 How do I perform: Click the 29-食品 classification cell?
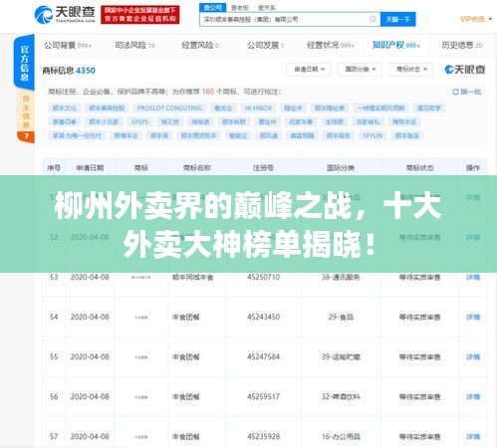[x=341, y=318]
